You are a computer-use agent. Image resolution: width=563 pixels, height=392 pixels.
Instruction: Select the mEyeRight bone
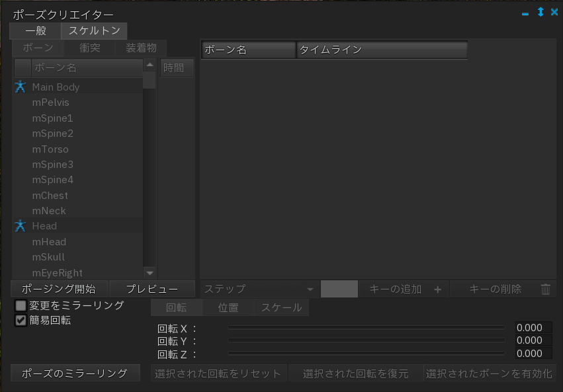pyautogui.click(x=78, y=272)
